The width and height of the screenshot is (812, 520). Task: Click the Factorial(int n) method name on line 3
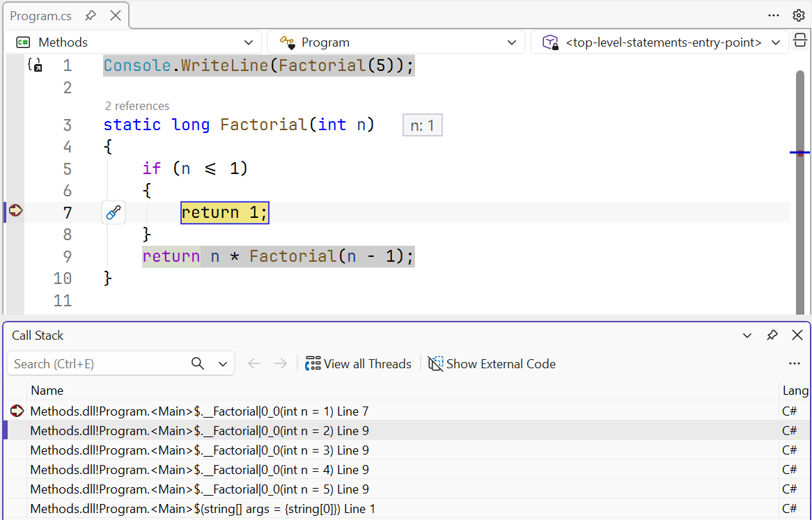(264, 125)
